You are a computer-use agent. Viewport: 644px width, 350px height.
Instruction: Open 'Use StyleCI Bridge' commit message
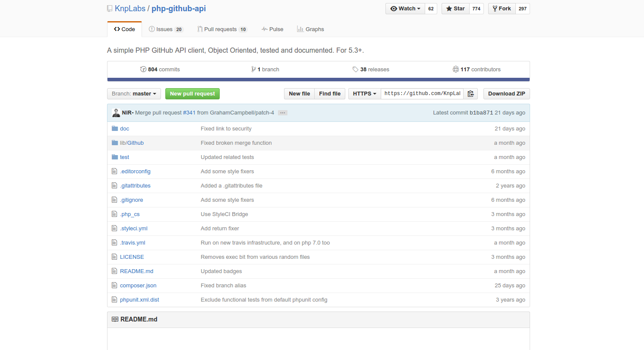click(x=224, y=214)
